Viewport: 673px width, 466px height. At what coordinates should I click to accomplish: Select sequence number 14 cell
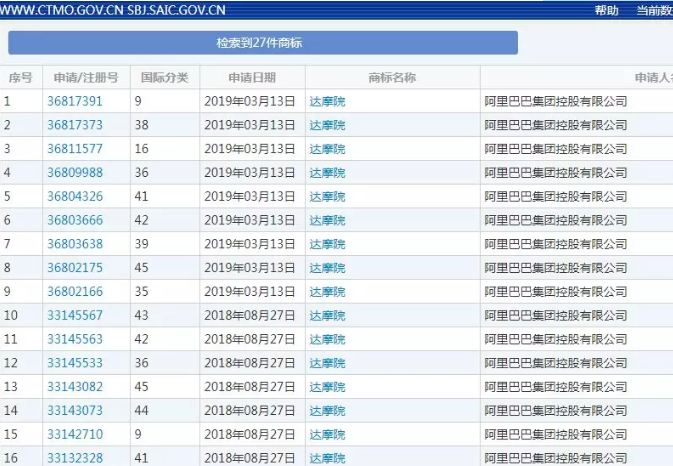click(x=21, y=411)
